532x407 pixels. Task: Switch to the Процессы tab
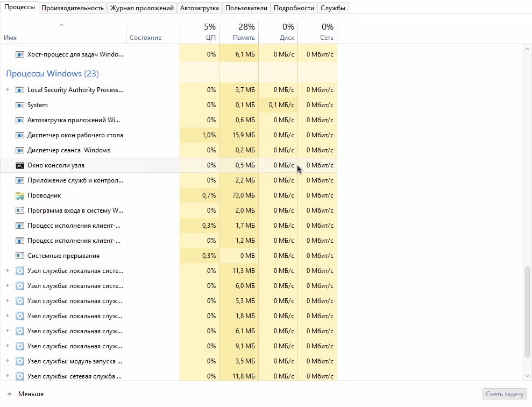(19, 7)
